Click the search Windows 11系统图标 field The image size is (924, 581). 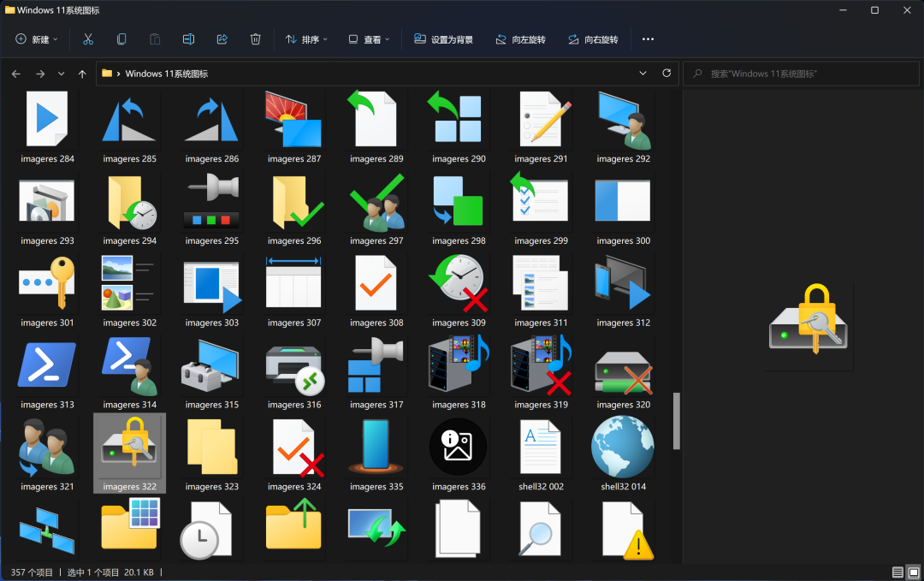pyautogui.click(x=801, y=74)
